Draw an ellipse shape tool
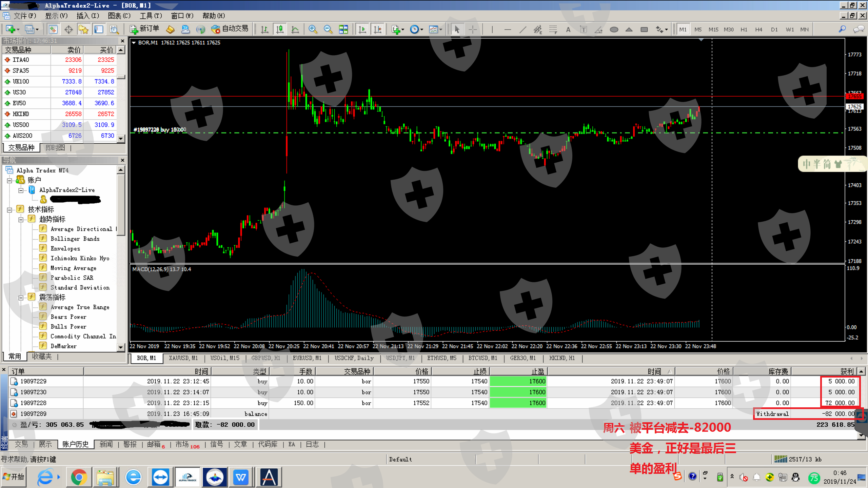 [x=614, y=29]
